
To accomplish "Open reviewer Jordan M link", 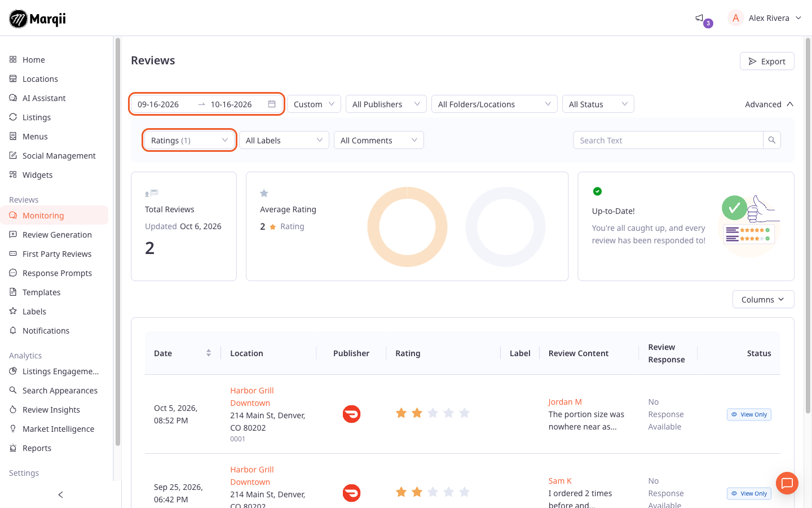I will click(565, 402).
